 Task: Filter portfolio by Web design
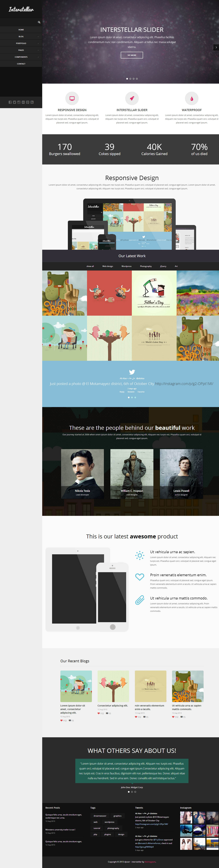[x=108, y=266]
